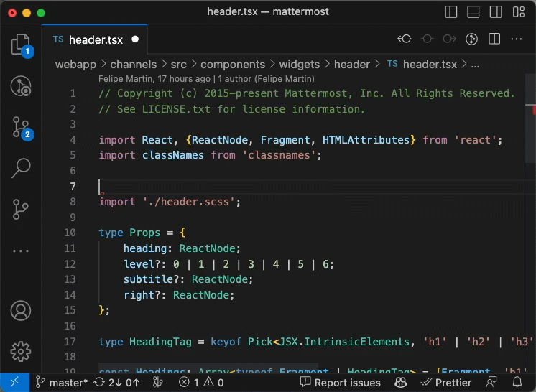Click Report issues in status bar
Viewport: 536px width, 392px height.
click(x=340, y=383)
